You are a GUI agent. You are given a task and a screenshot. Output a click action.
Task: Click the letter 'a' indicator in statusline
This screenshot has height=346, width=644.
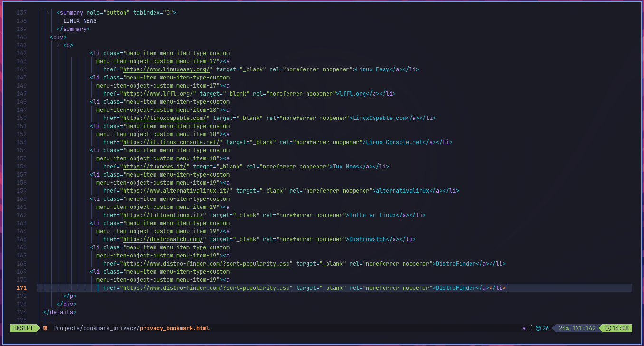pos(524,328)
